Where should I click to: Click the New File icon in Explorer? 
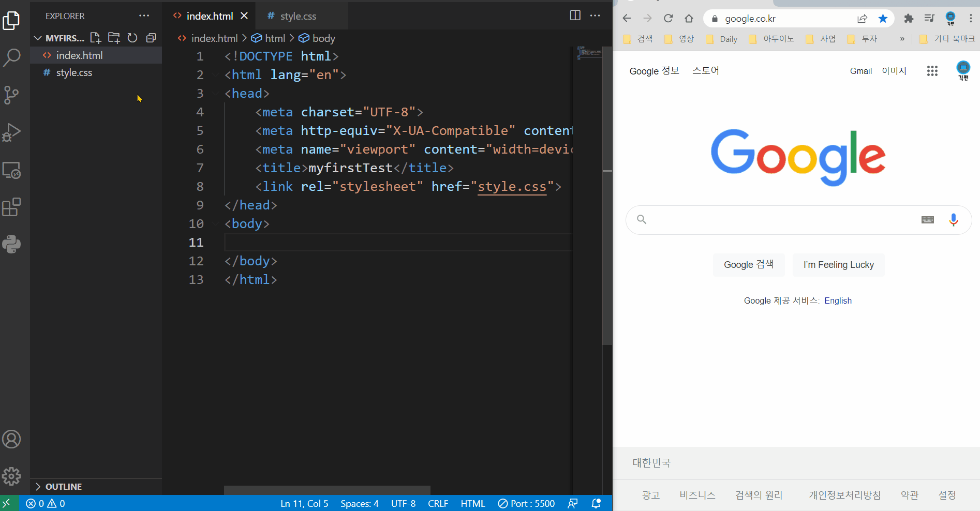(95, 38)
